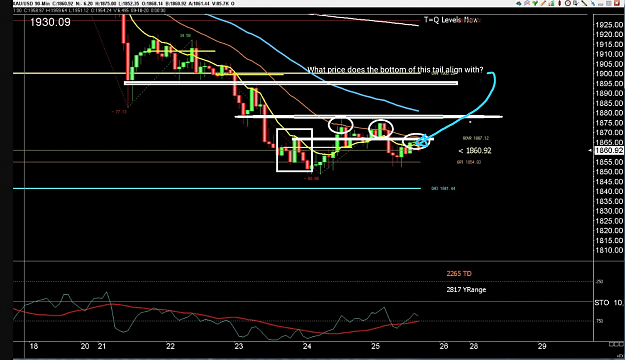625x360 pixels.
Task: Click the 1900.00 price axis label
Action: pyautogui.click(x=609, y=74)
